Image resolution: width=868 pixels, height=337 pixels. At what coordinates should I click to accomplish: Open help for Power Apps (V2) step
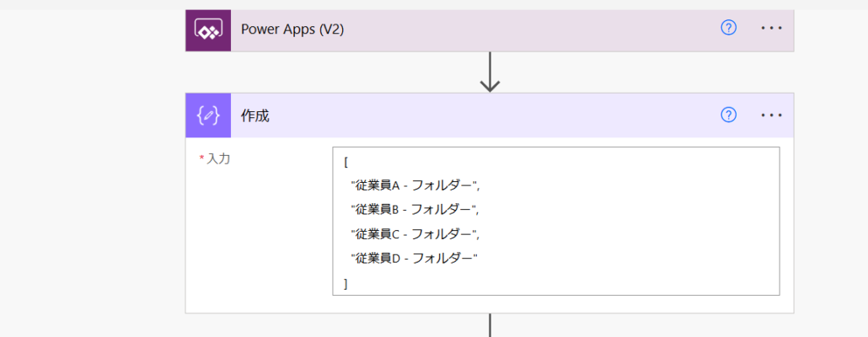(729, 28)
